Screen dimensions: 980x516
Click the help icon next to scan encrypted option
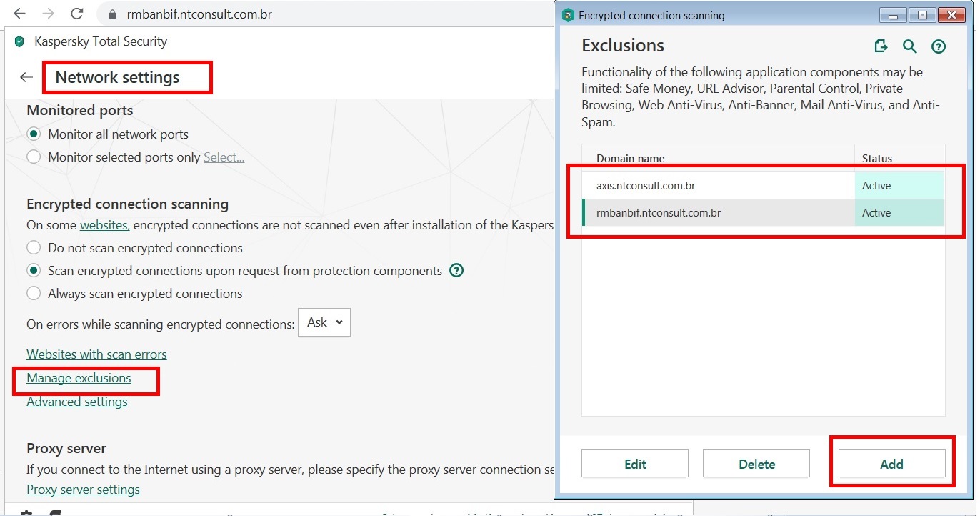[456, 271]
